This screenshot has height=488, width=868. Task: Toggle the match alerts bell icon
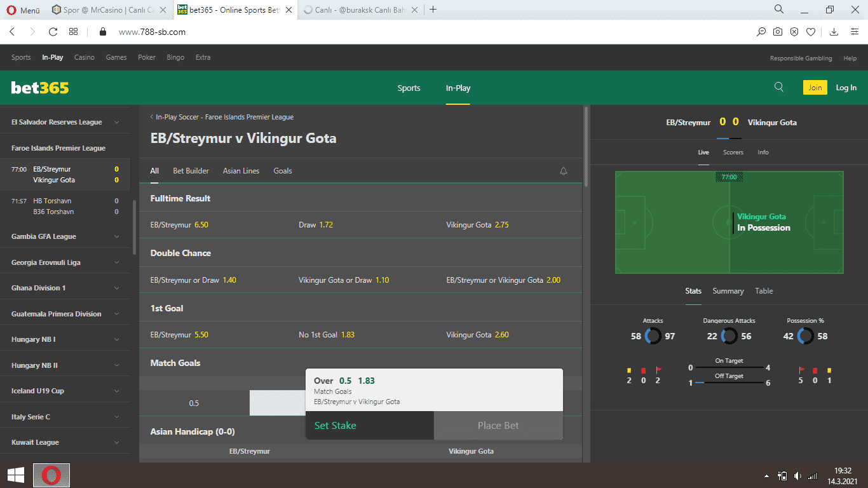pyautogui.click(x=563, y=171)
